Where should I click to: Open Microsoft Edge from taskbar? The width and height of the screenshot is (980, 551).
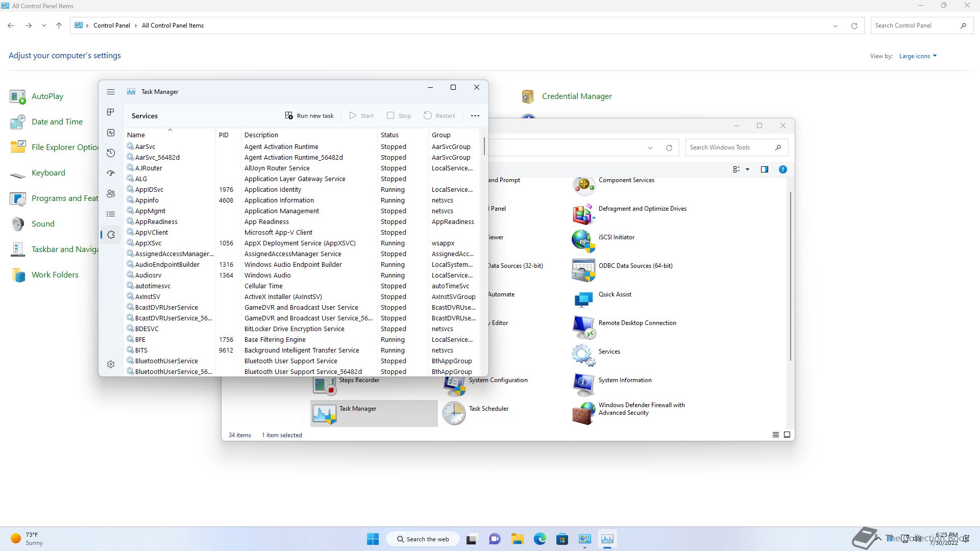[x=540, y=539]
